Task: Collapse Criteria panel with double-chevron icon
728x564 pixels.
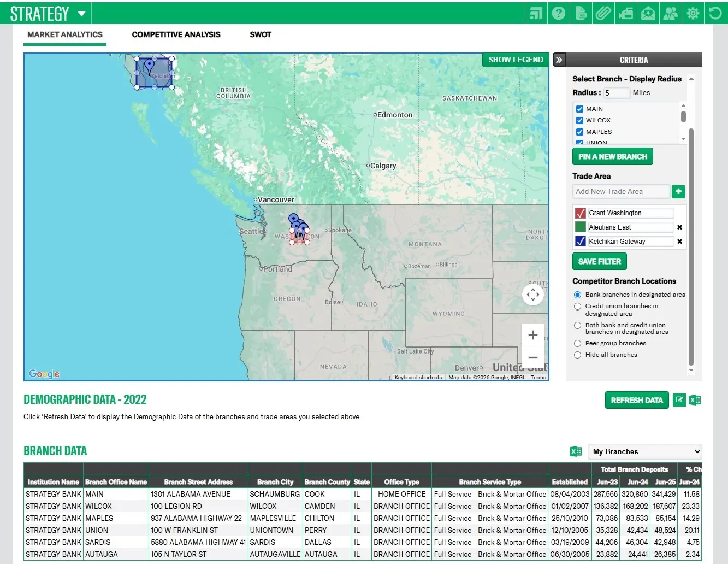Action: [559, 60]
